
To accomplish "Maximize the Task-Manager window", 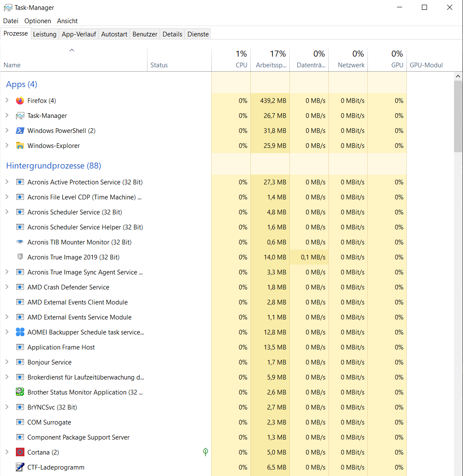I will click(x=424, y=7).
